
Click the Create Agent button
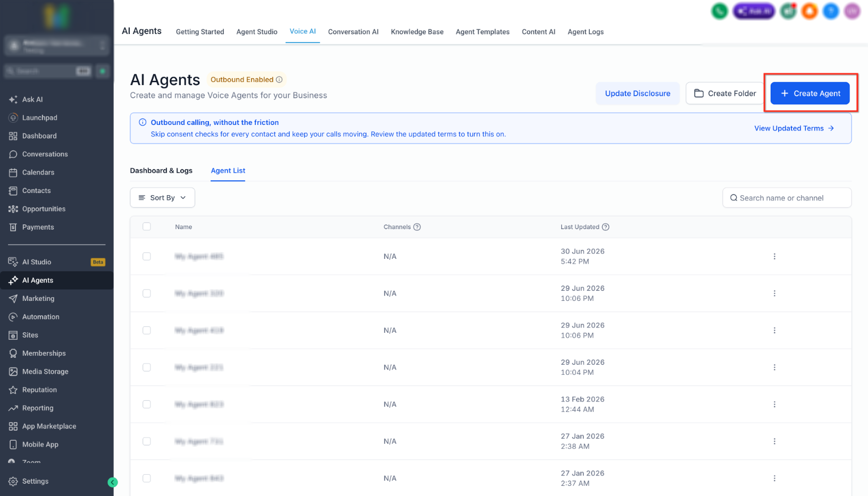click(810, 94)
